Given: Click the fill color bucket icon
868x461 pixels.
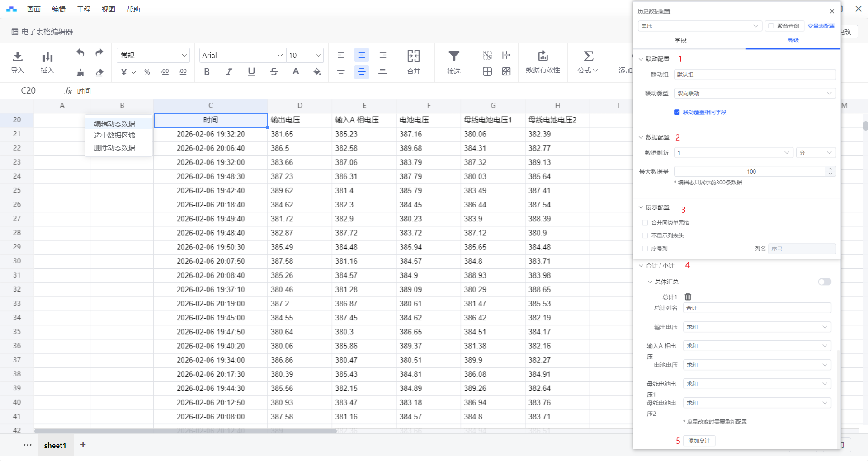Looking at the screenshot, I should tap(317, 72).
